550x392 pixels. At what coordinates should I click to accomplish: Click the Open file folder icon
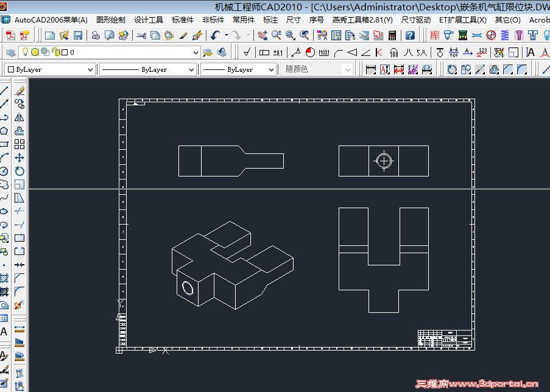tap(64, 35)
